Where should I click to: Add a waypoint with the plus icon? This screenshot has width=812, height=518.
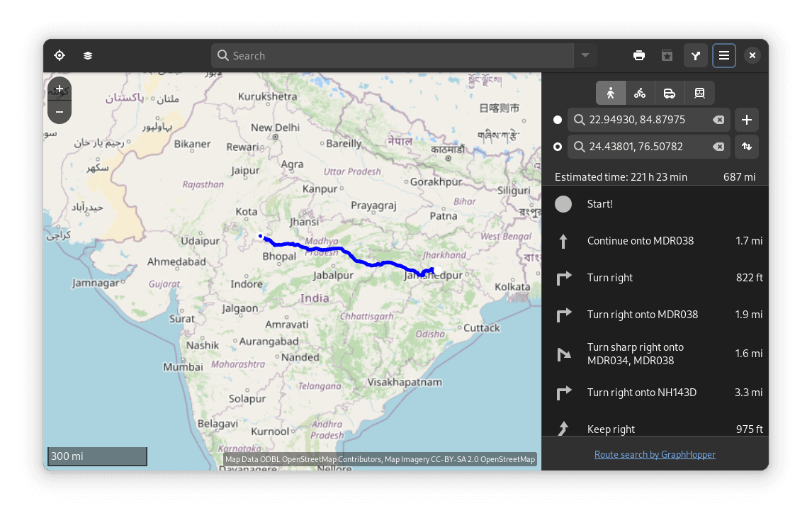[x=746, y=119]
